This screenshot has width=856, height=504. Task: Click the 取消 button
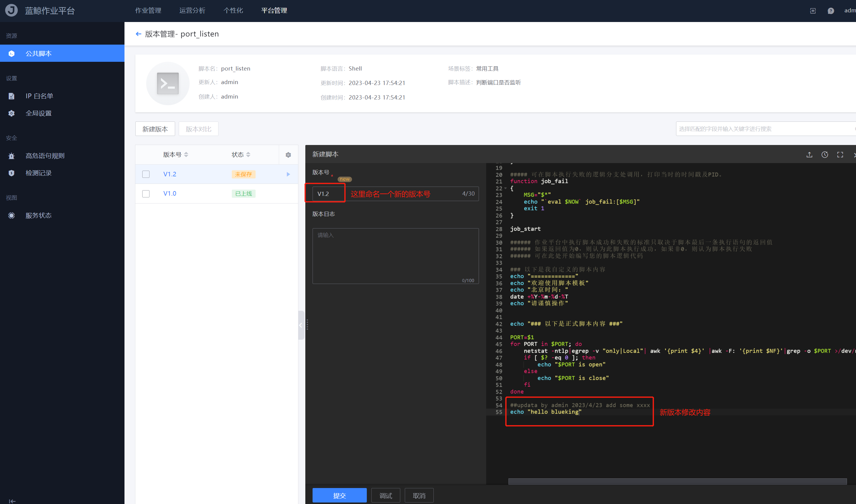click(419, 496)
